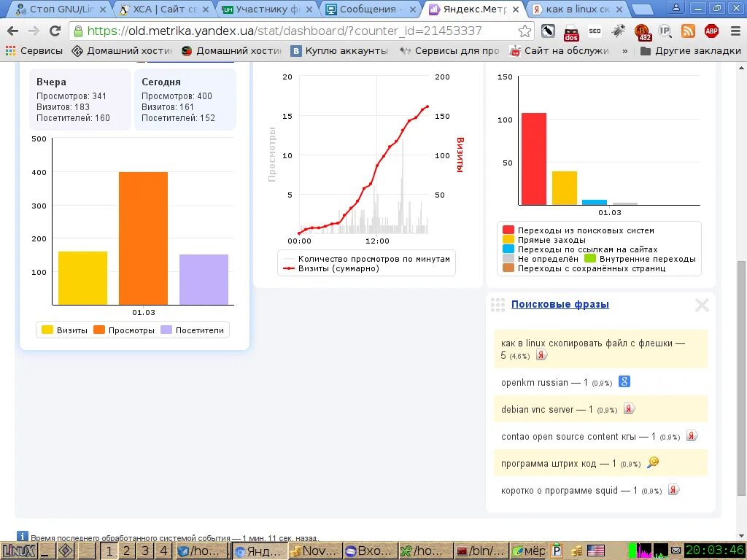Screen dimensions: 747x560
Task: Go forward with the browser forward arrow
Action: coord(34,31)
